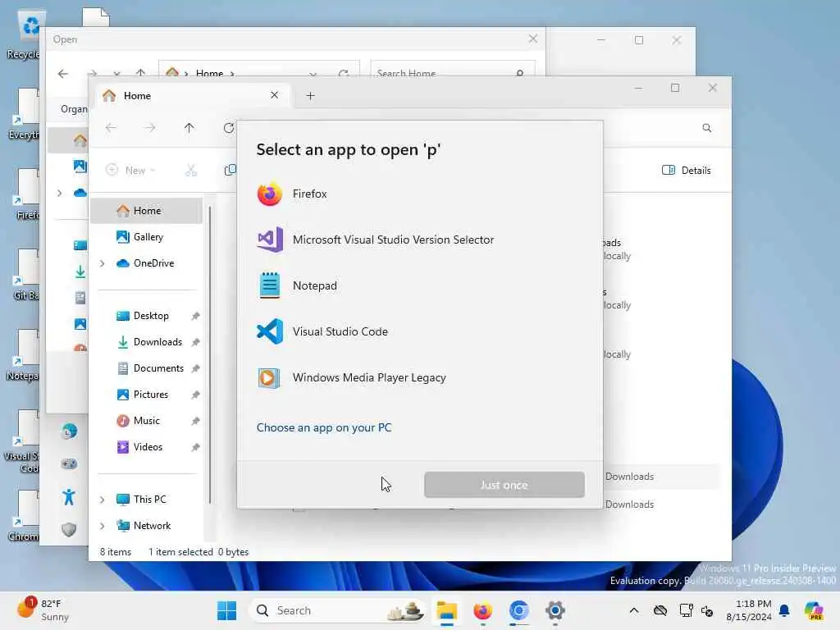Select Visual Studio Code in dialog

(x=419, y=331)
